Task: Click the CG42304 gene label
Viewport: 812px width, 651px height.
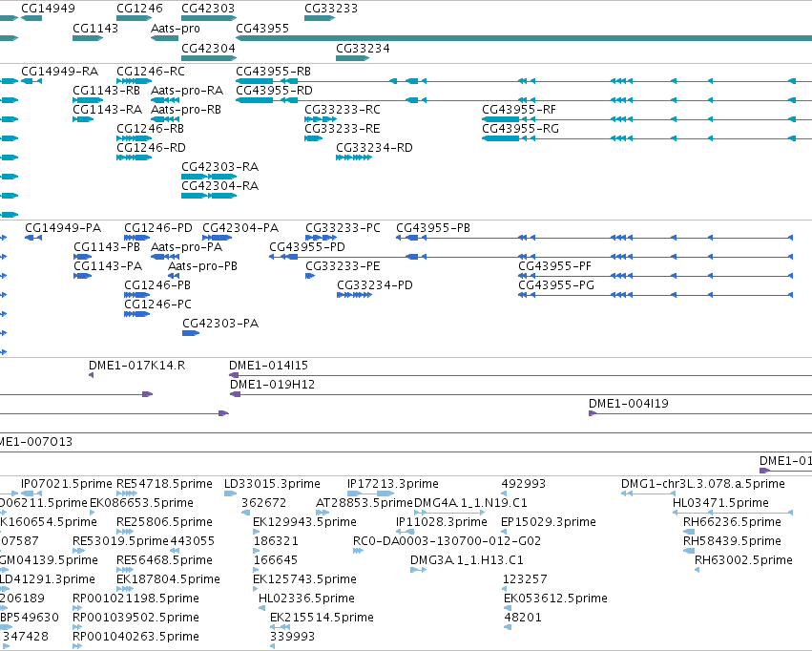Action: [208, 48]
